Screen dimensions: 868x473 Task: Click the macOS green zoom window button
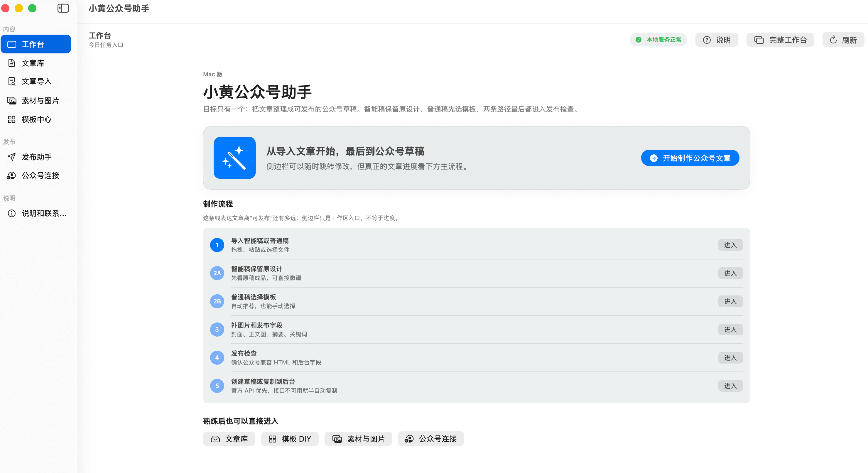point(32,8)
